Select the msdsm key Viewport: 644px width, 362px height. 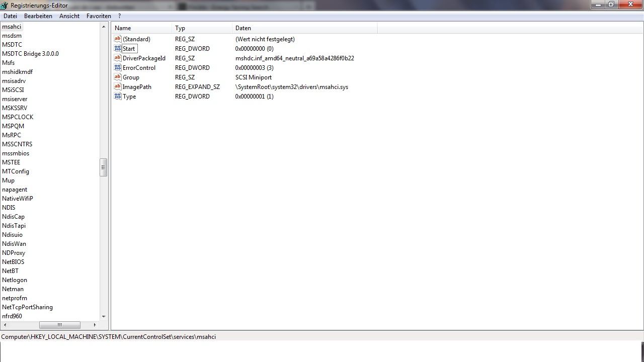(x=12, y=36)
